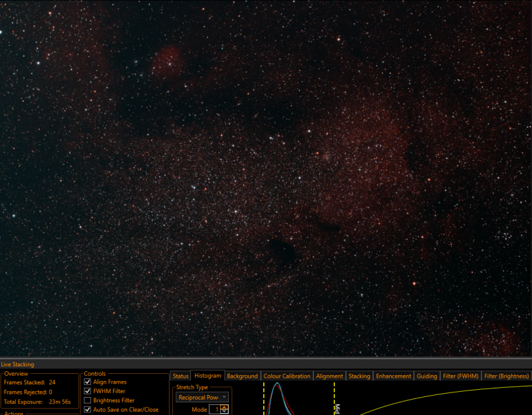Toggle the Align Frames checkbox
Image resolution: width=532 pixels, height=415 pixels.
88,382
